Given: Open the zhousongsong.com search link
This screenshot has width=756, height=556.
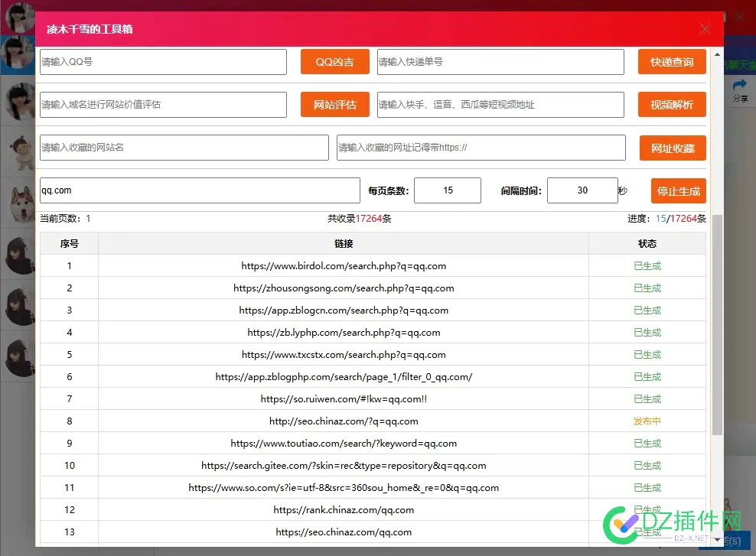Looking at the screenshot, I should click(344, 288).
